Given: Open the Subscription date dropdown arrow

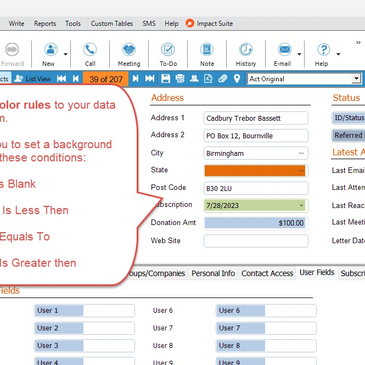Looking at the screenshot, I should click(301, 205).
